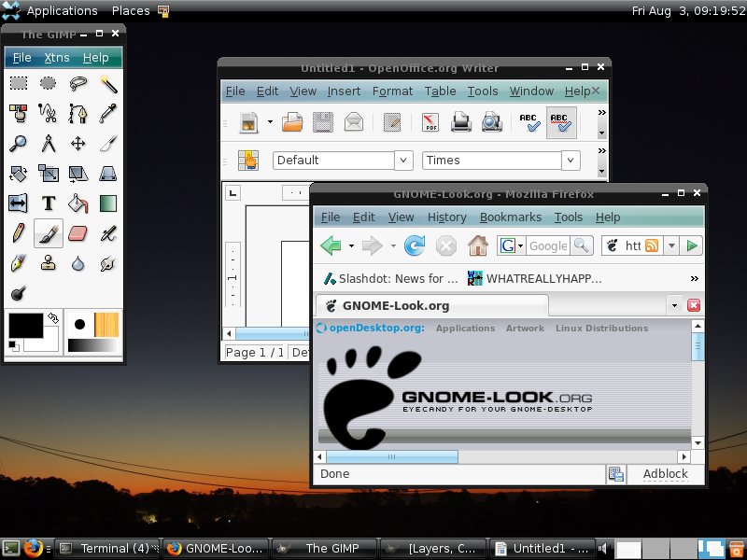Toggle AutoSpellcheck in Writer toolbar

click(561, 123)
